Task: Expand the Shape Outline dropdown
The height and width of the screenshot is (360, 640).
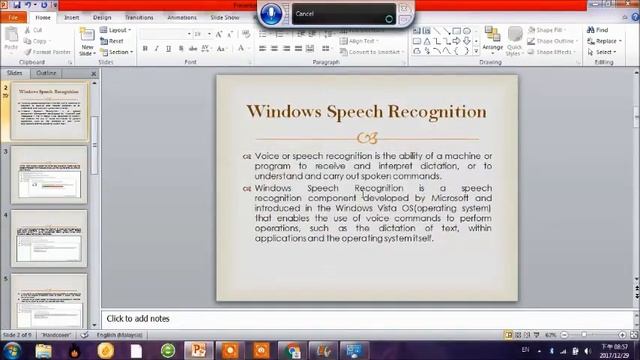Action: point(552,41)
